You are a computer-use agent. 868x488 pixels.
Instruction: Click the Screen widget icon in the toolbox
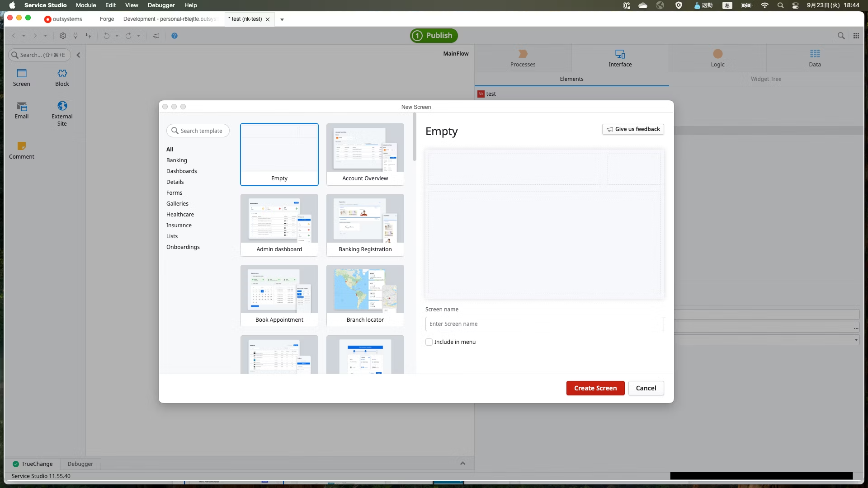point(22,73)
